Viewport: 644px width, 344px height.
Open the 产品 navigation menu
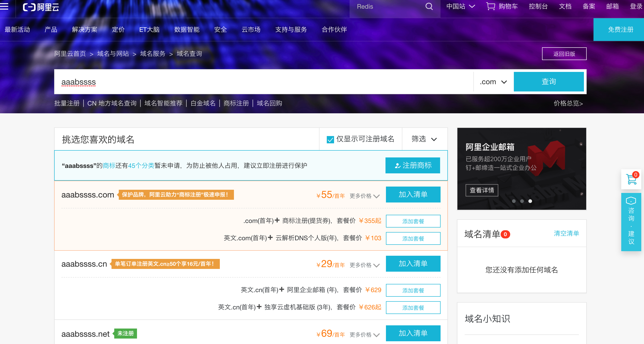[51, 30]
